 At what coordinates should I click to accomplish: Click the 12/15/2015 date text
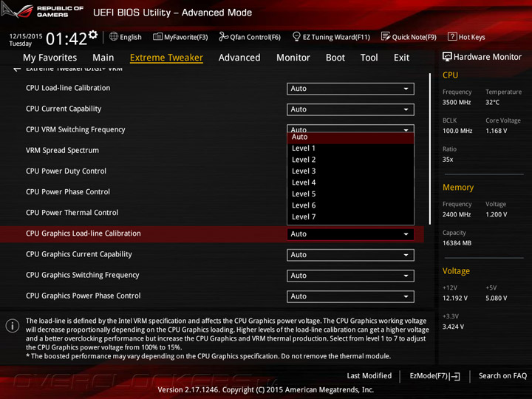tap(25, 36)
